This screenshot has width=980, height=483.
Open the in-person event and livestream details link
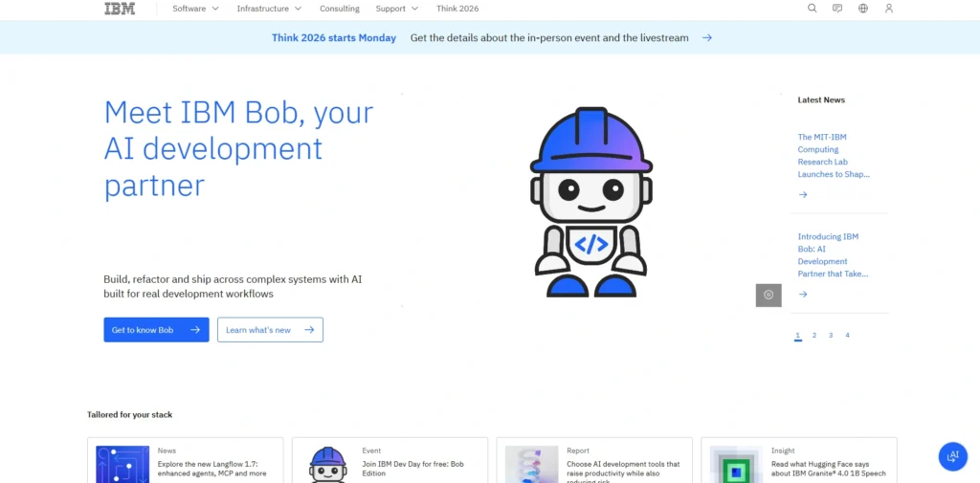coord(549,38)
